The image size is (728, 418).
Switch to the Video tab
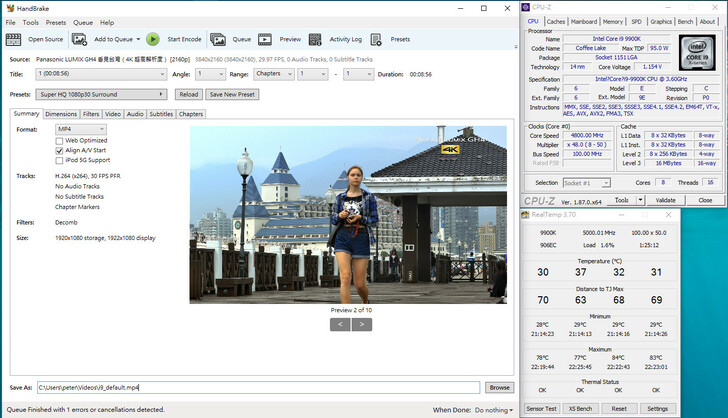pyautogui.click(x=113, y=114)
